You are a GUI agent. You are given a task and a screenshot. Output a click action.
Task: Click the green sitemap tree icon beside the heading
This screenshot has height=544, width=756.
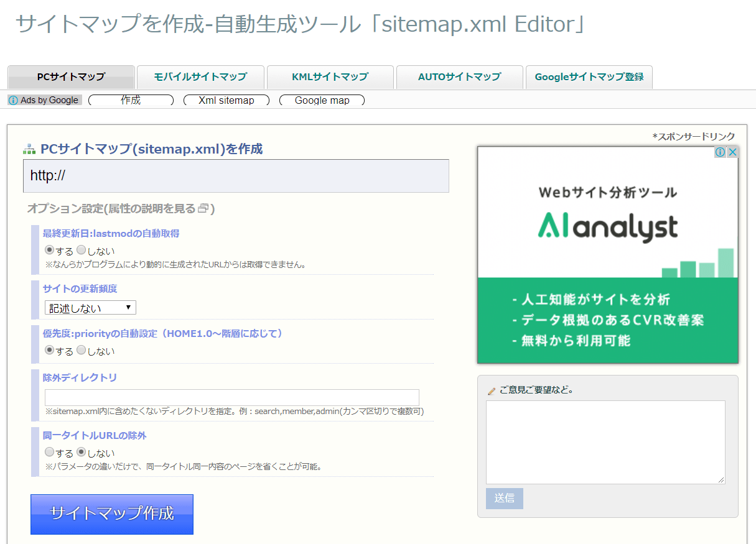point(29,149)
